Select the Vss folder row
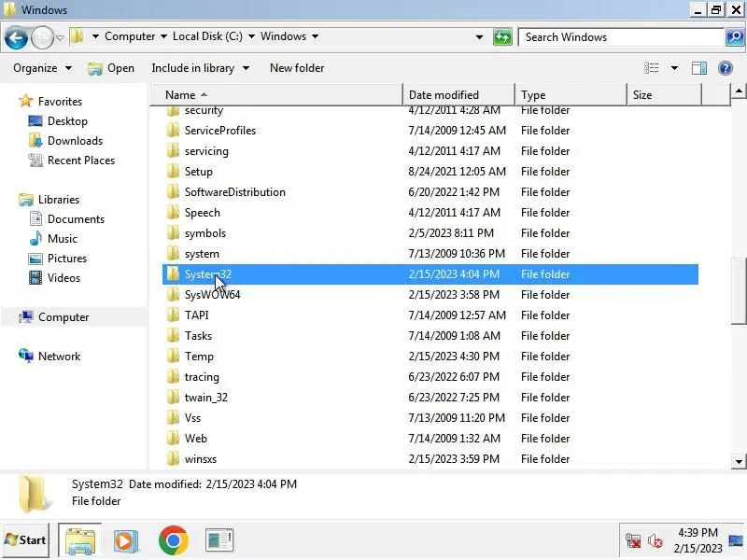The height and width of the screenshot is (560, 747). (x=430, y=417)
